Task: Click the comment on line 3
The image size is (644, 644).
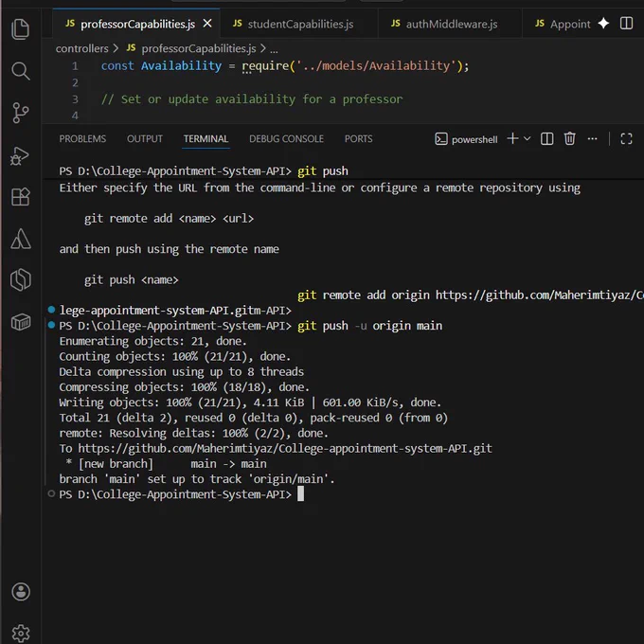Action: [x=252, y=99]
